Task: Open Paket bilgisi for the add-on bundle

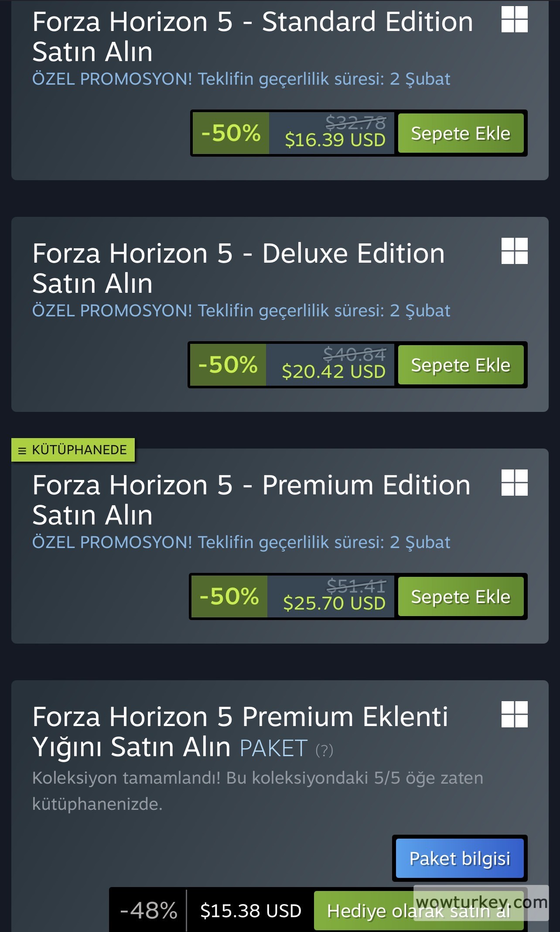Action: pyautogui.click(x=460, y=859)
